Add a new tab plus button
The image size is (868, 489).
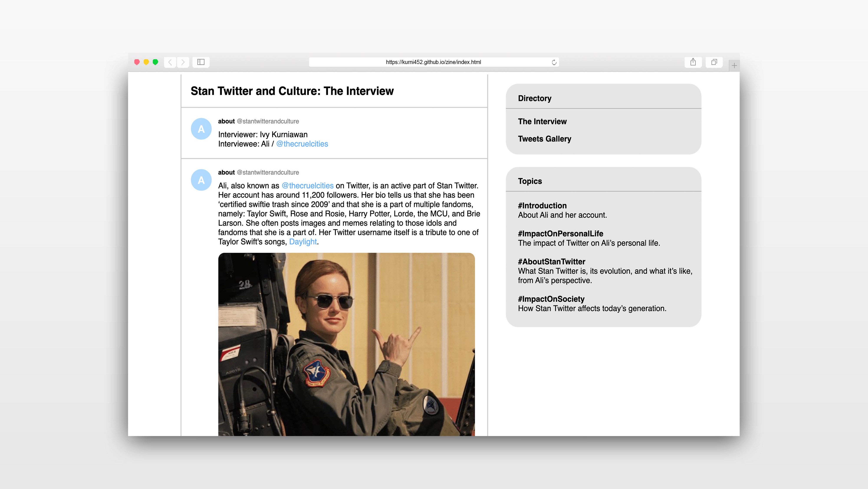coord(734,66)
